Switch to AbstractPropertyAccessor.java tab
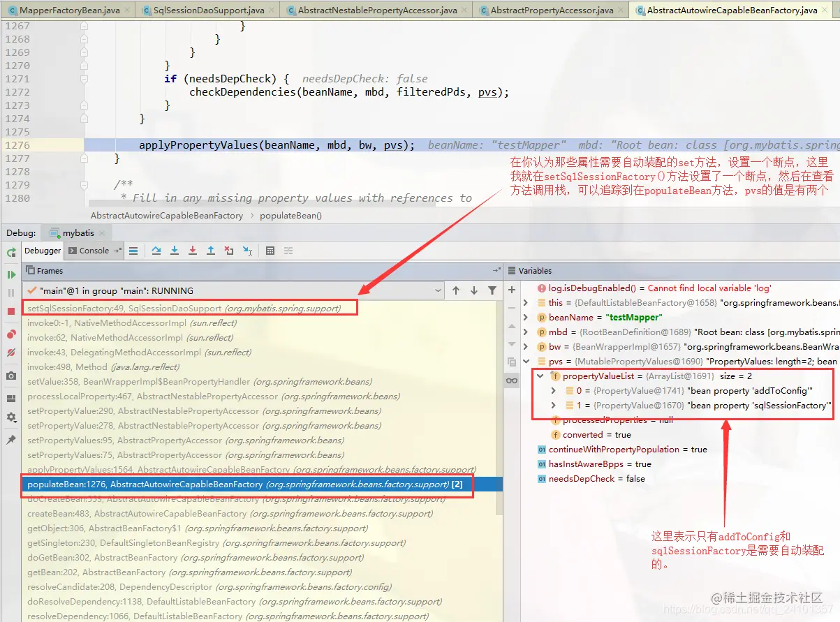The height and width of the screenshot is (622, 840). [551, 10]
